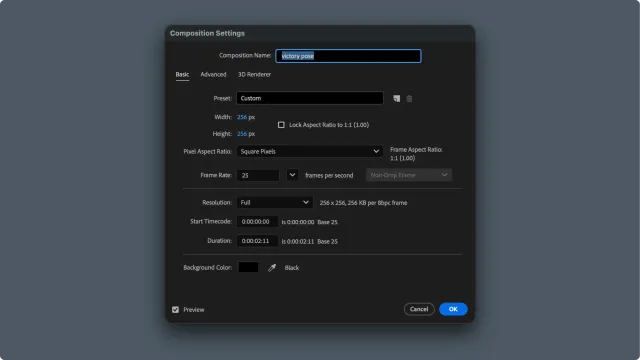Click the Start Timecode field
The height and width of the screenshot is (360, 640).
click(x=257, y=222)
